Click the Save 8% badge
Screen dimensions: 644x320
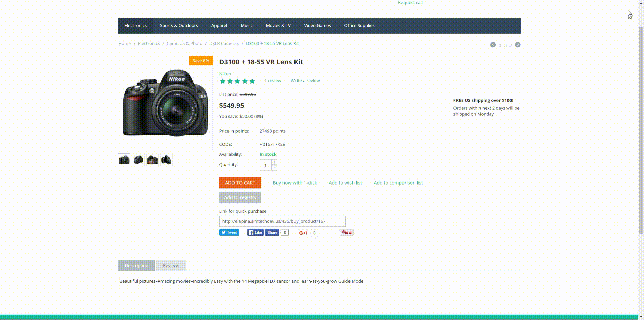[201, 61]
